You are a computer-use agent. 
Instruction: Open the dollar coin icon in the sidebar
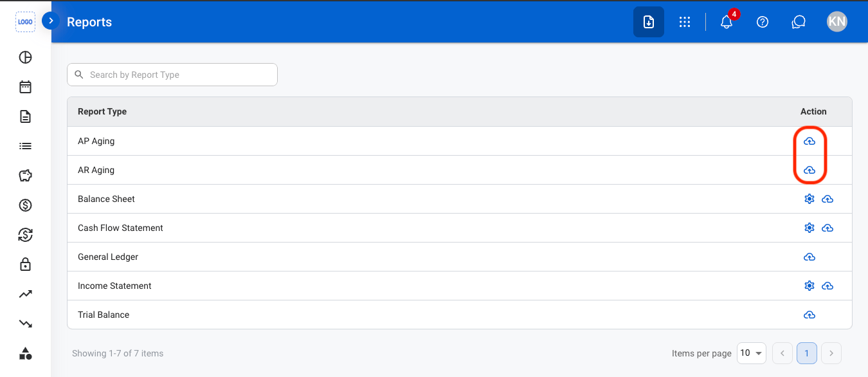(25, 205)
